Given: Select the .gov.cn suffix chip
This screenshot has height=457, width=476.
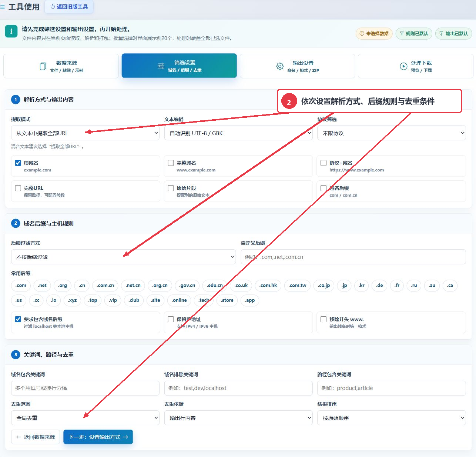Looking at the screenshot, I should [187, 286].
